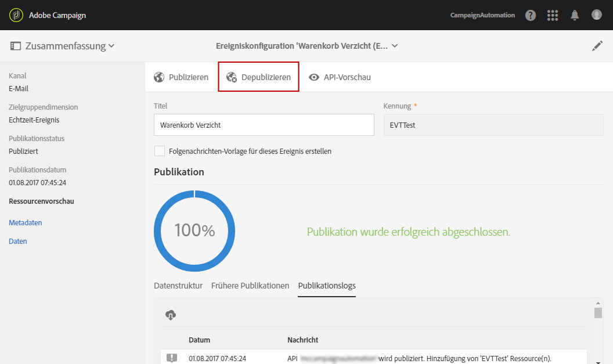Click the logs vertical scrollbar thumb
This screenshot has height=364, width=613.
point(598,313)
